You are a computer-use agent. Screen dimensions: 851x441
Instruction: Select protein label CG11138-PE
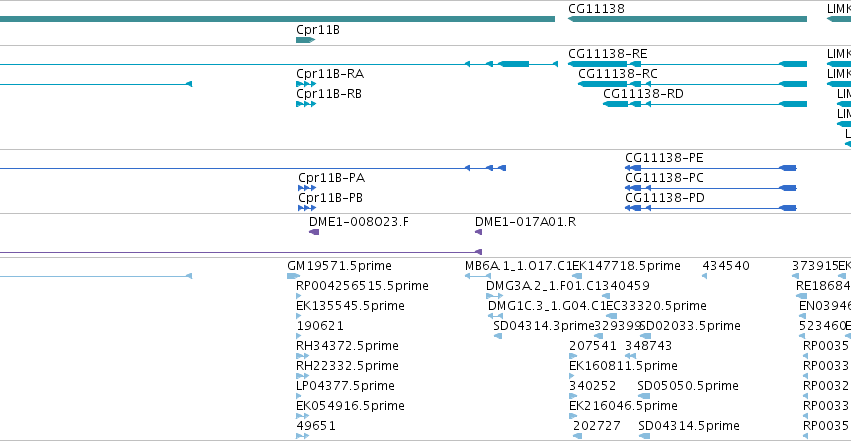click(664, 158)
